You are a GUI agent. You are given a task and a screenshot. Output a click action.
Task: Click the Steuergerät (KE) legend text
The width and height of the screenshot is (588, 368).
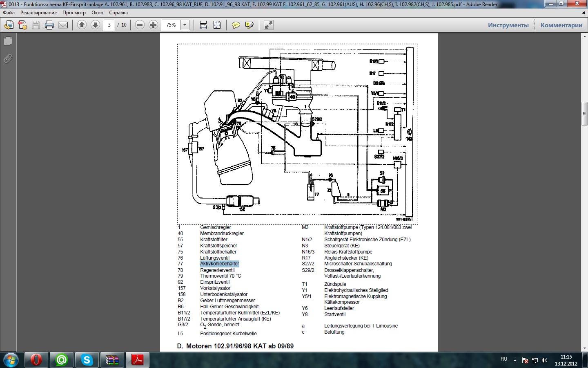pyautogui.click(x=342, y=246)
